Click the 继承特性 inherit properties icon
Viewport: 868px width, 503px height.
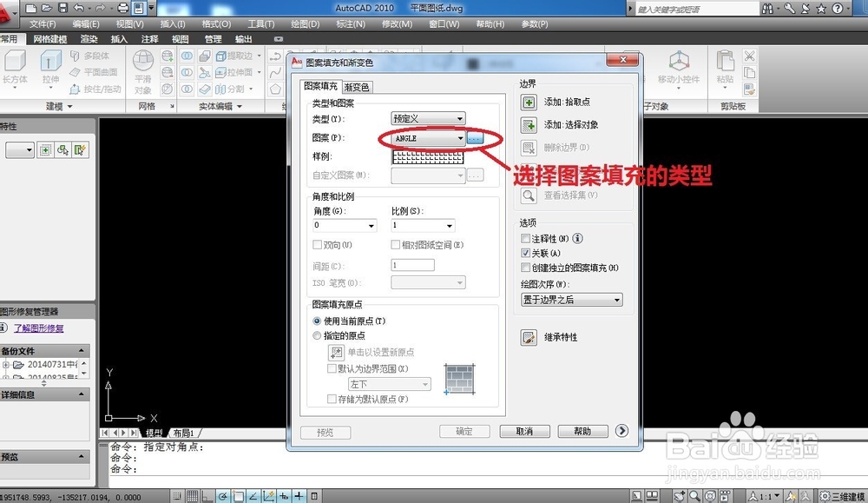529,337
